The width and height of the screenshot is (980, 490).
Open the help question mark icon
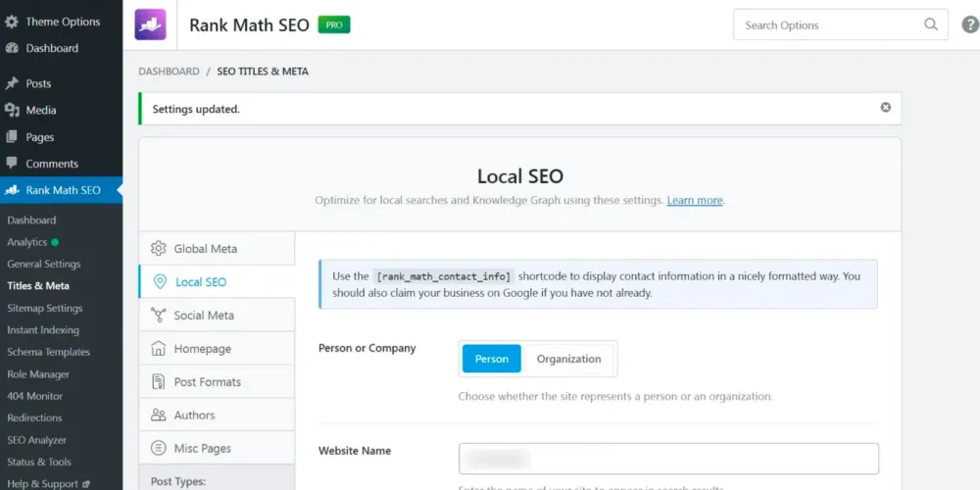coord(970,25)
